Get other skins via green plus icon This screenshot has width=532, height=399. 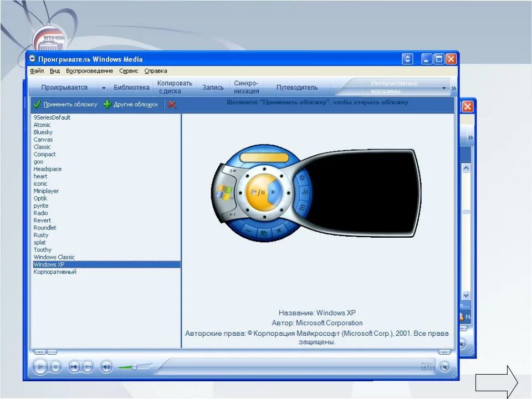[131, 105]
